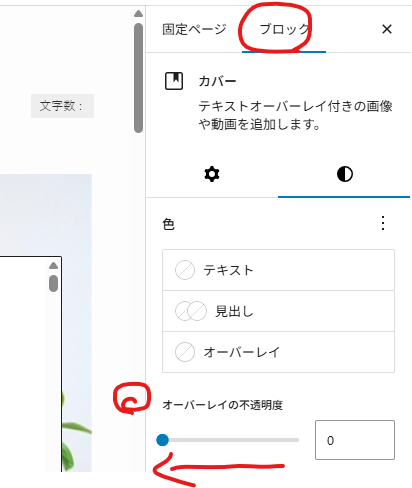Click the テキスト color circle
The image size is (412, 488).
(x=185, y=270)
